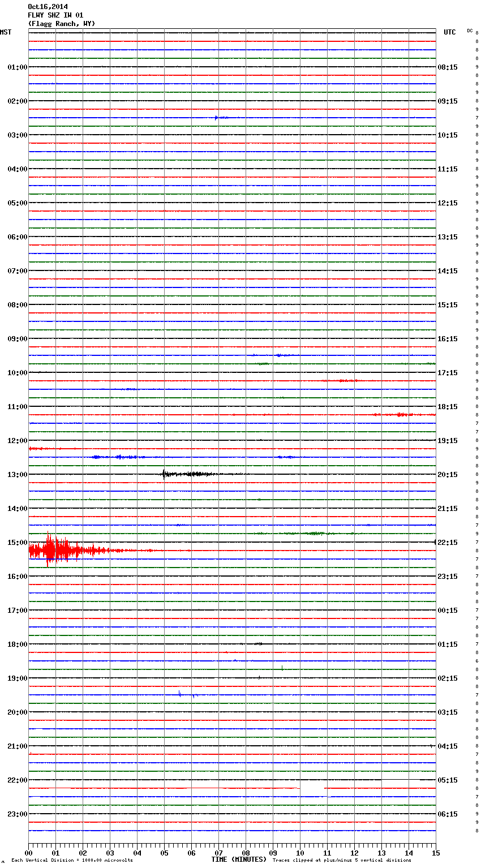The image size is (481, 868).
Task: Click the 02:15 UTC time label
Action: point(448,678)
